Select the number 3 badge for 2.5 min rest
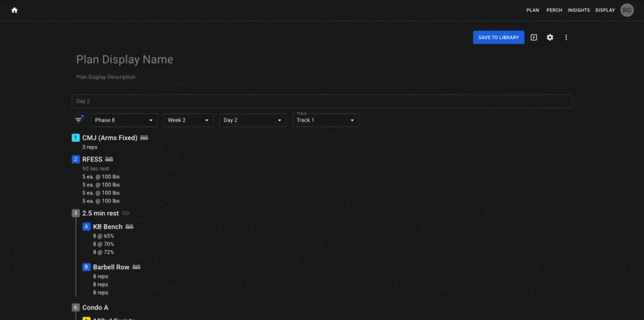The image size is (644, 320). (76, 213)
